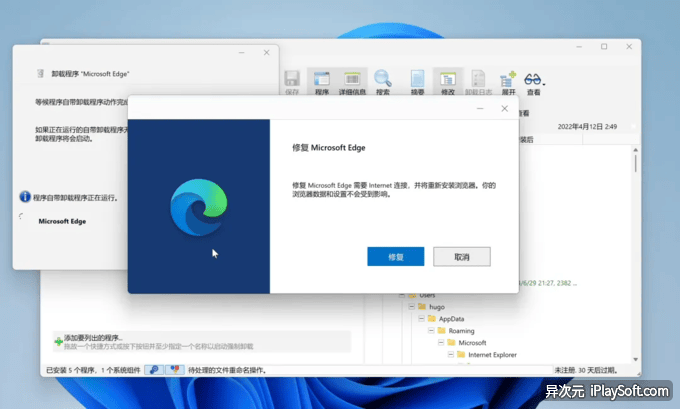The height and width of the screenshot is (409, 680).
Task: Click the 取消 button in Edge dialog
Action: (x=462, y=256)
